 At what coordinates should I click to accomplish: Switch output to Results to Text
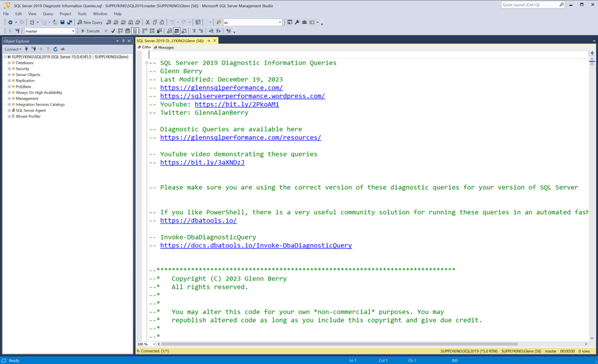point(169,31)
